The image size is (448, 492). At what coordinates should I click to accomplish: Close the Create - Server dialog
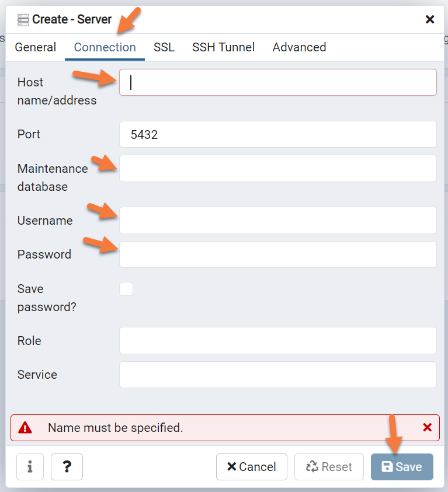[x=430, y=20]
